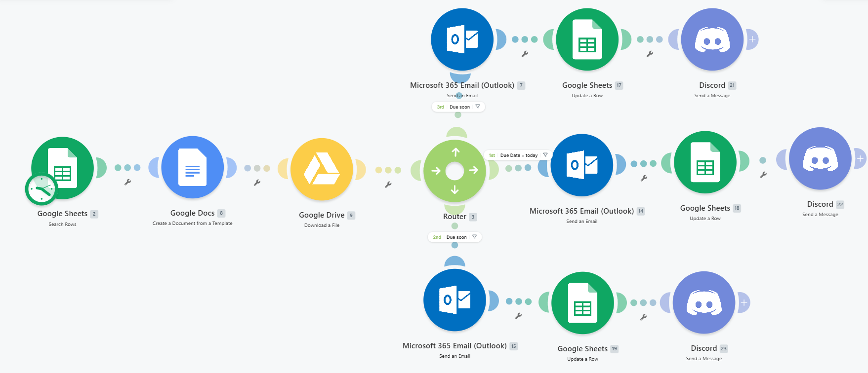
Task: Click number badge 9 beside Google Drive
Action: point(351,215)
